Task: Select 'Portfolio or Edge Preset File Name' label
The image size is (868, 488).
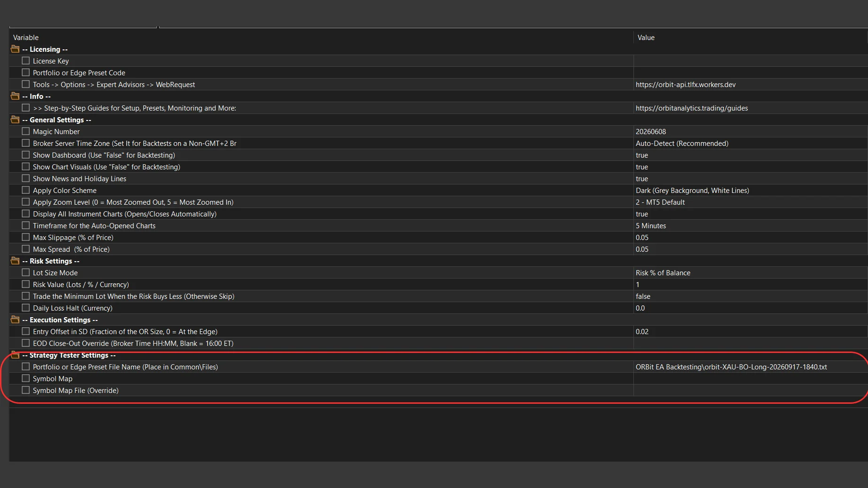Action: click(x=125, y=367)
